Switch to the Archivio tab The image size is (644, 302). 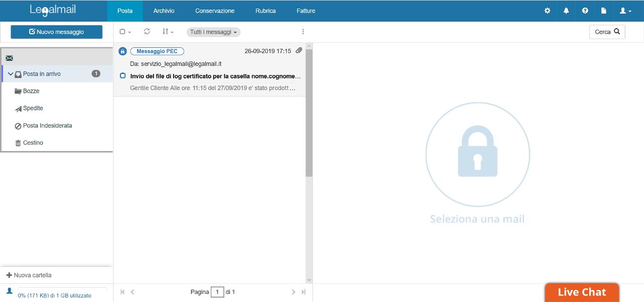(x=164, y=11)
